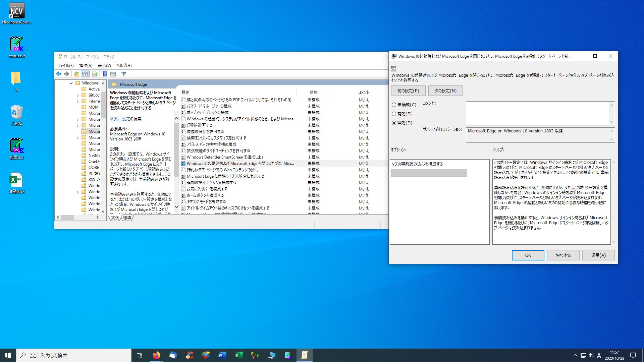This screenshot has height=362, width=644.
Task: Click the forward arrow in the toolbar
Action: coord(66,74)
